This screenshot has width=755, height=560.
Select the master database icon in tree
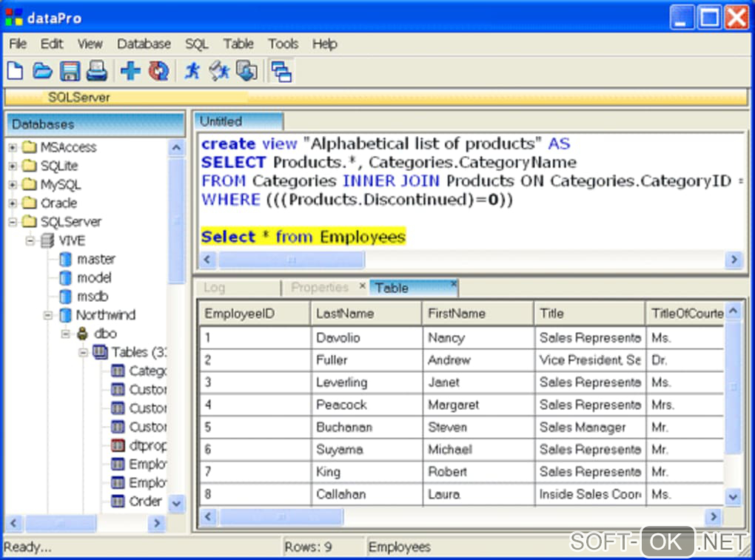click(65, 259)
